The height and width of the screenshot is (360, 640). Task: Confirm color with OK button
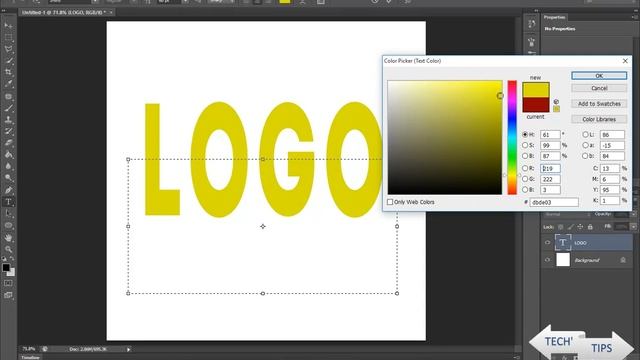(599, 76)
